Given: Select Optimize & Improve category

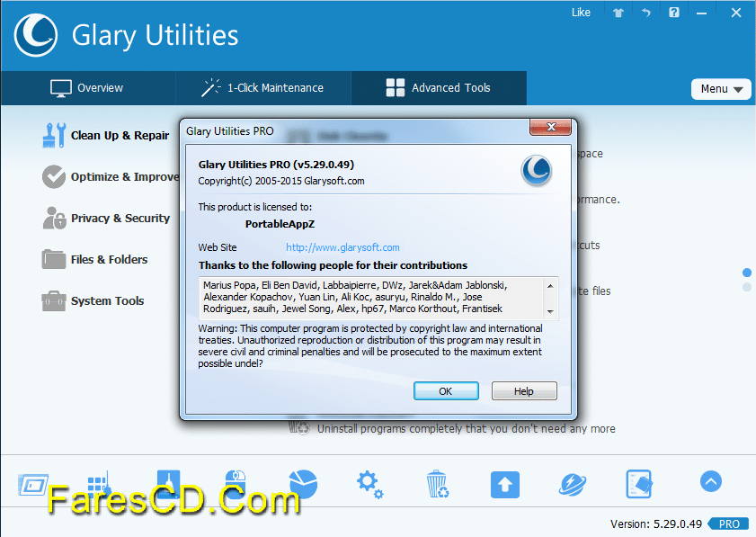Looking at the screenshot, I should (x=125, y=176).
